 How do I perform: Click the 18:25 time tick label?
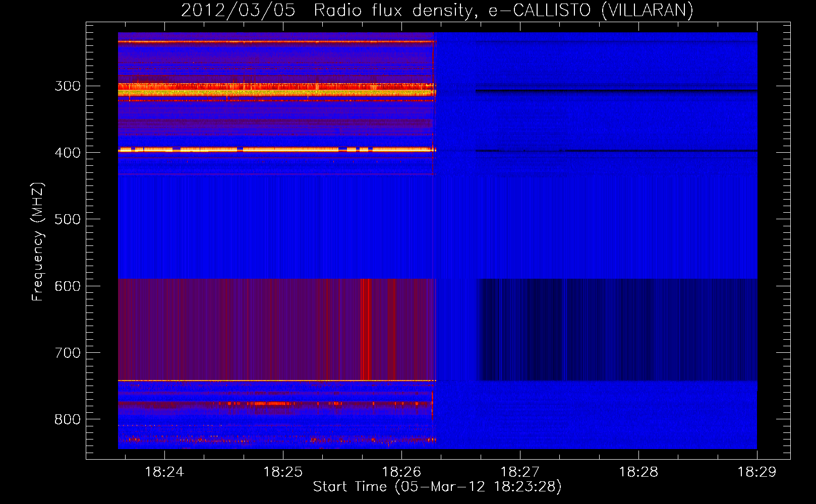click(283, 472)
